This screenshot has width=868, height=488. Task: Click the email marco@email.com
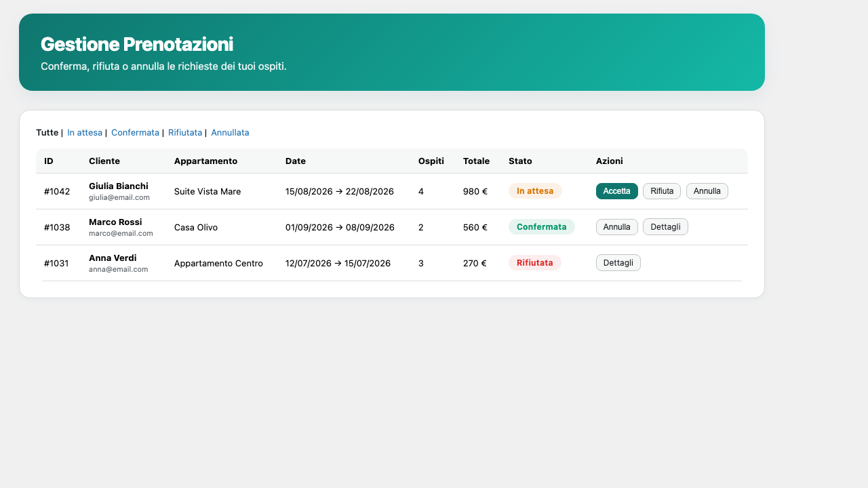pos(121,233)
